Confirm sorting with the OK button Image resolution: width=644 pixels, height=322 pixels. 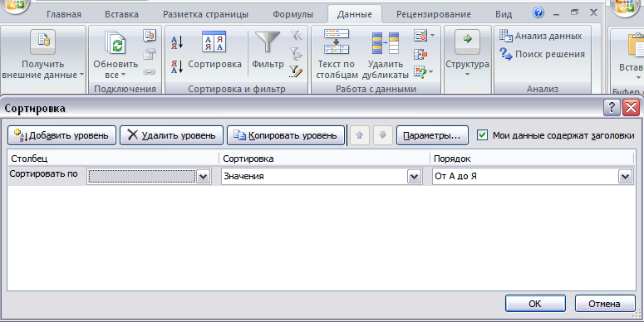pos(535,304)
